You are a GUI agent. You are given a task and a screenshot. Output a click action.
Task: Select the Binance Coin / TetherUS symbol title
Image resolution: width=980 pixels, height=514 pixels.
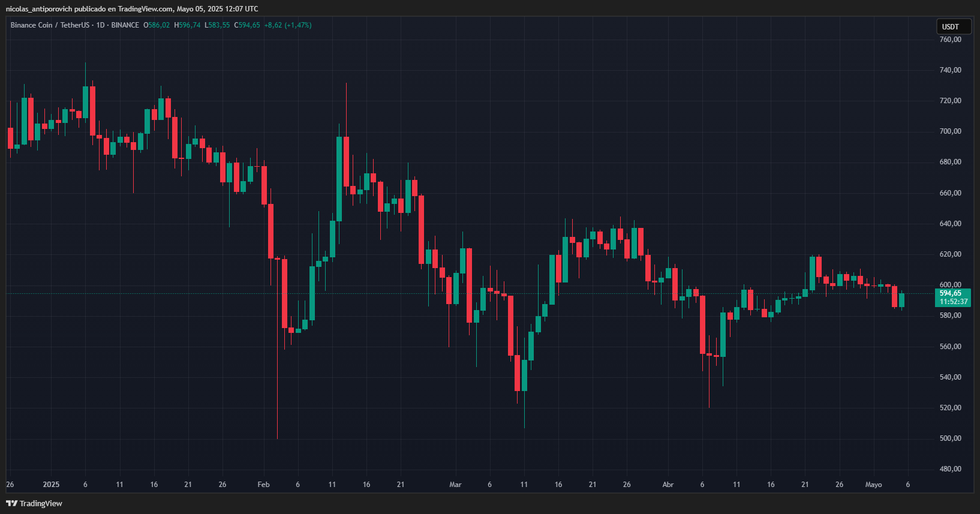(x=50, y=25)
